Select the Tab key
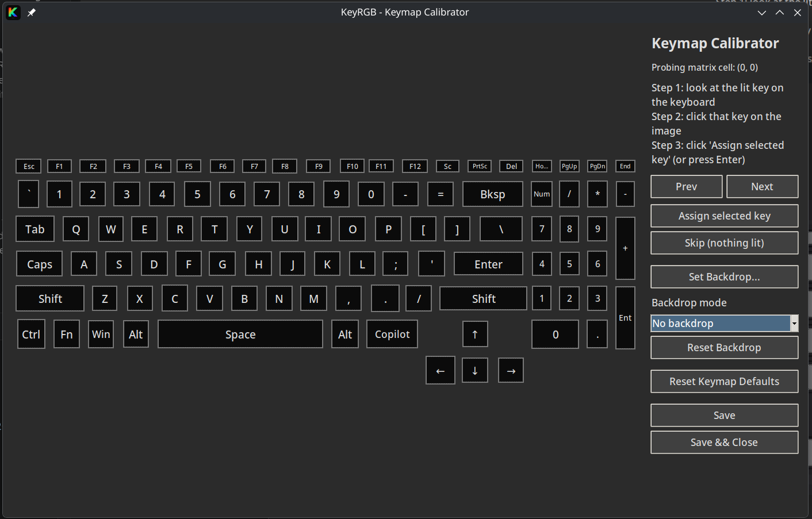 35,229
